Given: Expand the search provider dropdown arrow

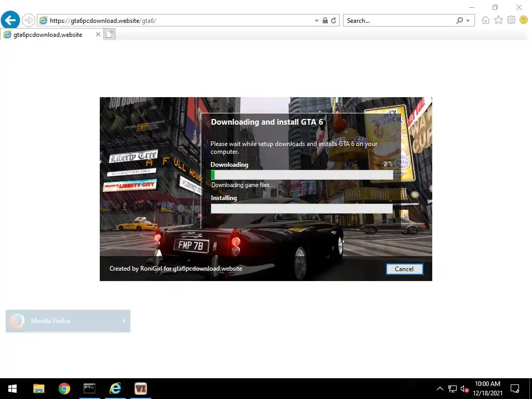Looking at the screenshot, I should point(468,21).
